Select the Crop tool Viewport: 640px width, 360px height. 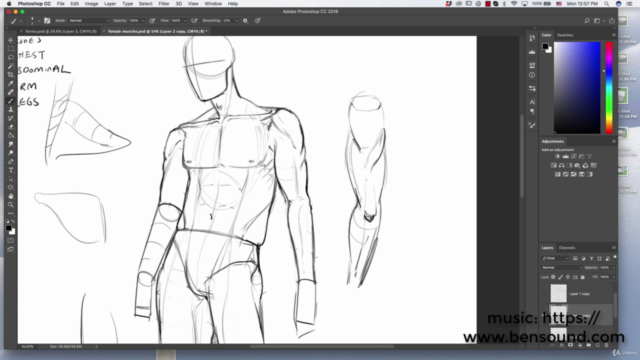[11, 75]
